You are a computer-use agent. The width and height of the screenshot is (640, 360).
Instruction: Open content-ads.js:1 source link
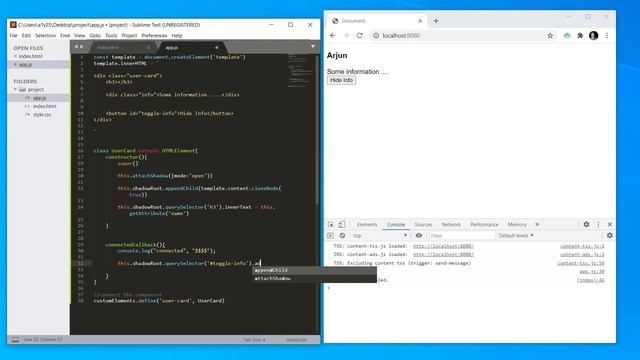(582, 255)
